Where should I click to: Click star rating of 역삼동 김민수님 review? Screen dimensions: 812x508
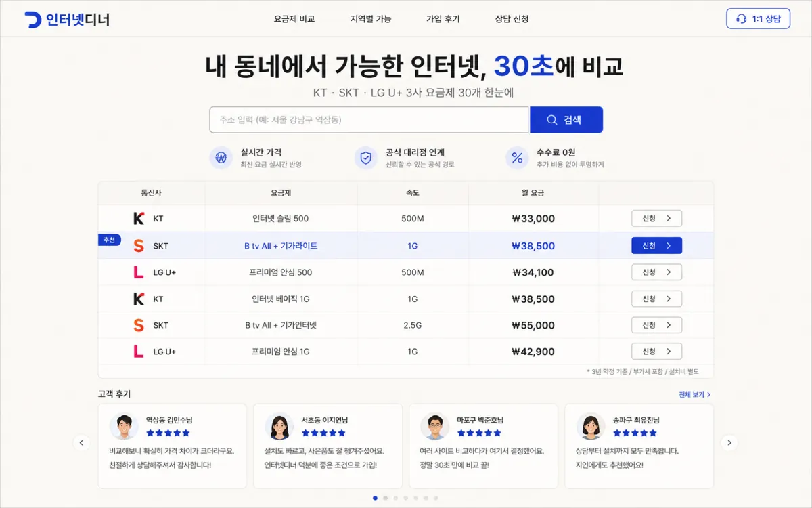click(168, 433)
